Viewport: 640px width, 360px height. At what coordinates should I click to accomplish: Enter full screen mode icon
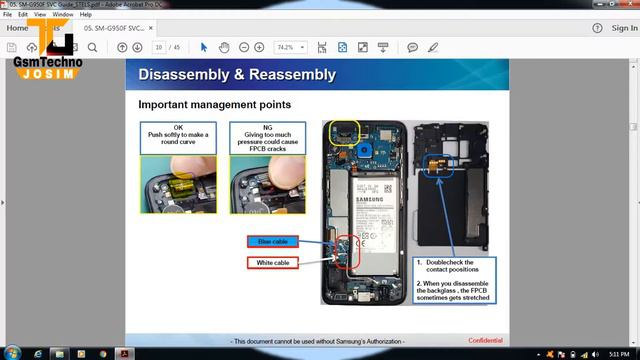[x=362, y=47]
